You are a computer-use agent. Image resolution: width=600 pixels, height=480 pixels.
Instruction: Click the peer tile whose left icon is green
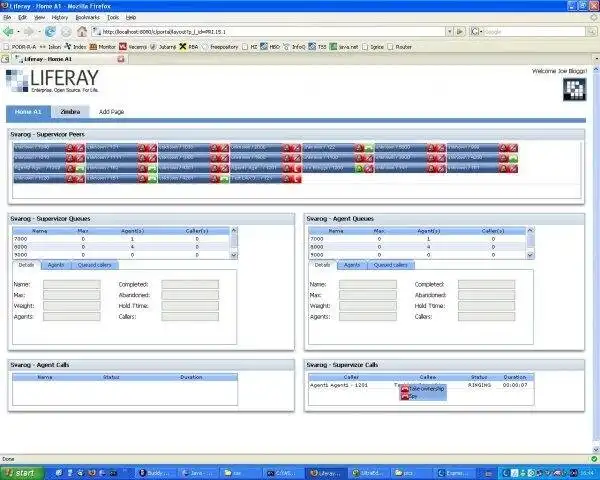[x=338, y=168]
